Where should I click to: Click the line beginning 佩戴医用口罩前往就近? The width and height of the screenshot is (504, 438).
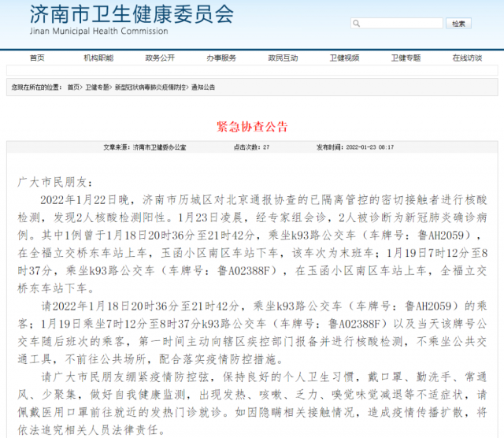pos(252,412)
